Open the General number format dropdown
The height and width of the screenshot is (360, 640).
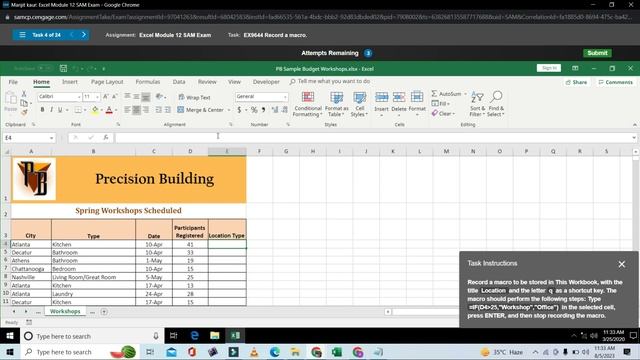point(285,97)
